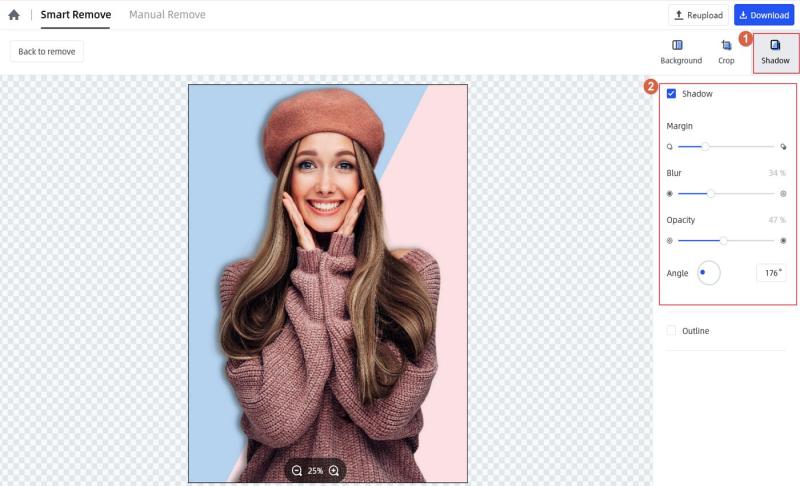This screenshot has height=486, width=800.
Task: Click the maximum opacity icon
Action: pyautogui.click(x=783, y=241)
